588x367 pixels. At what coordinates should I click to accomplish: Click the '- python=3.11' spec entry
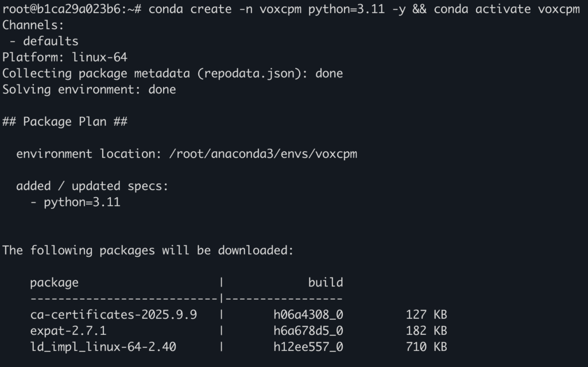[75, 202]
